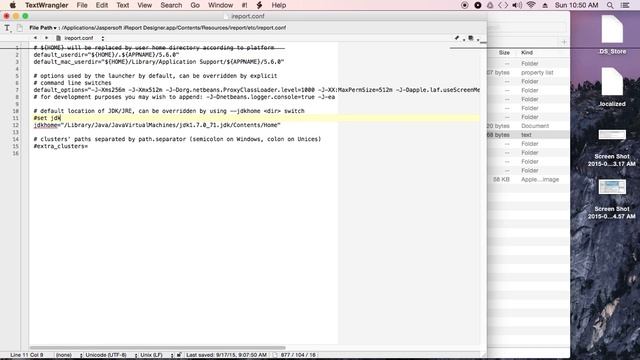
Task: Open the Text Options toolbar icon
Action: tap(7, 28)
